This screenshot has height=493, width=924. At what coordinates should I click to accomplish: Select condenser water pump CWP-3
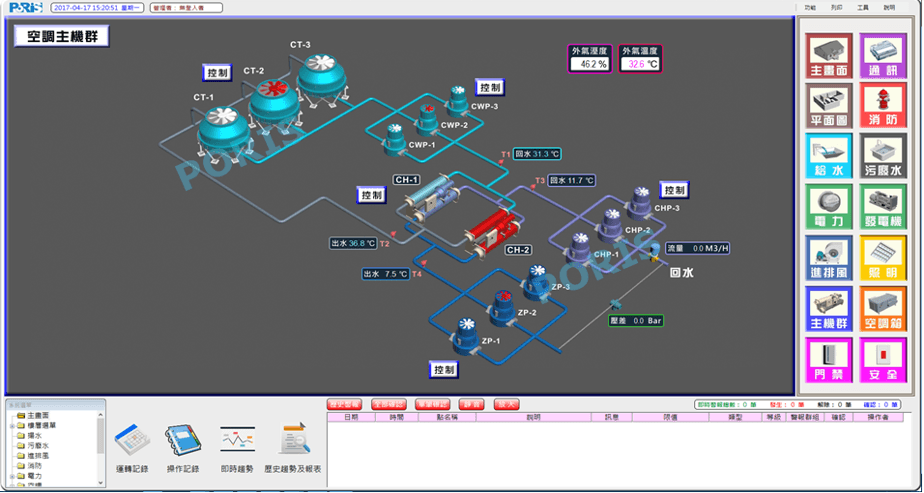point(458,101)
